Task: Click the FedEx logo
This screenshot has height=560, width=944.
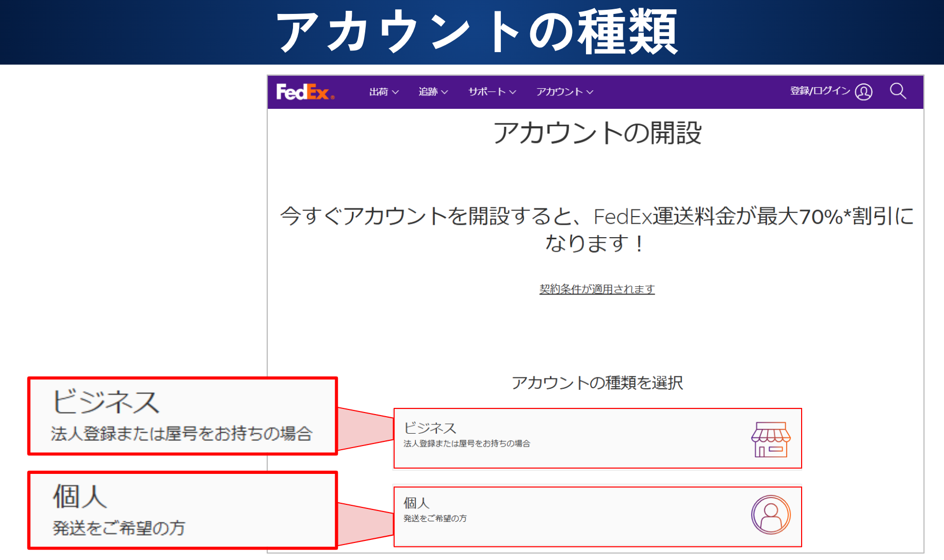Action: (x=305, y=92)
